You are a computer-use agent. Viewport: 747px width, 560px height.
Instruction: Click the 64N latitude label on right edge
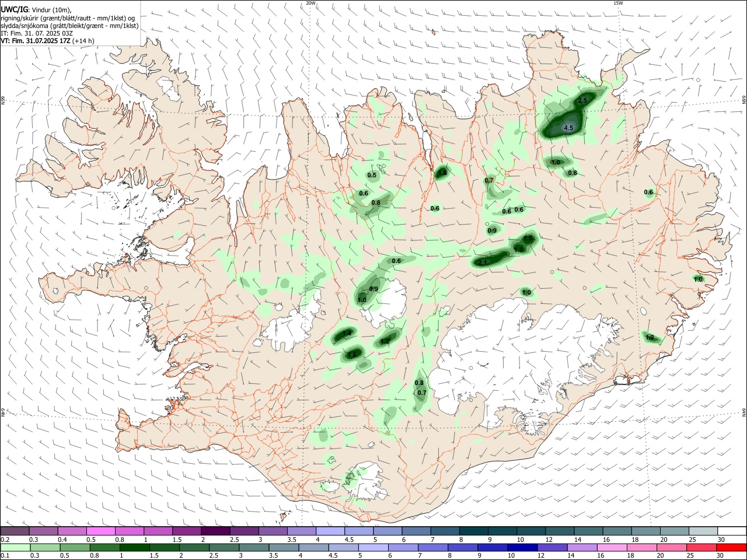(x=744, y=412)
